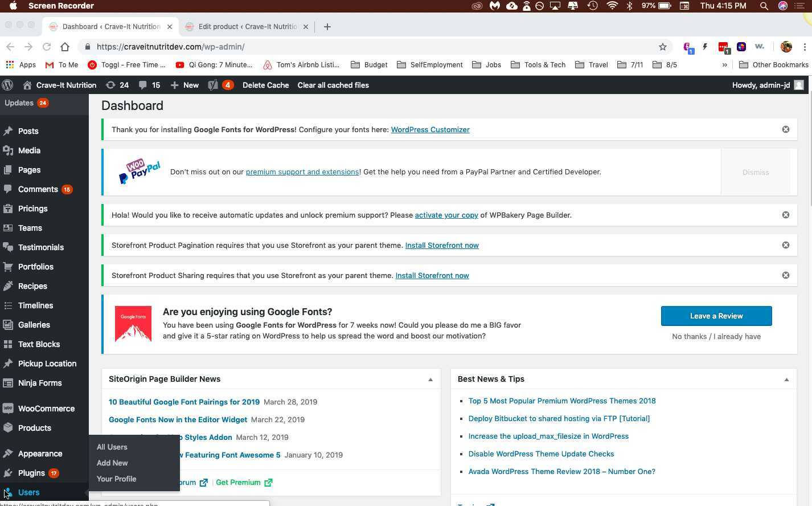The height and width of the screenshot is (506, 812).
Task: Click Install Storefront now in Pagination notice
Action: (x=442, y=245)
